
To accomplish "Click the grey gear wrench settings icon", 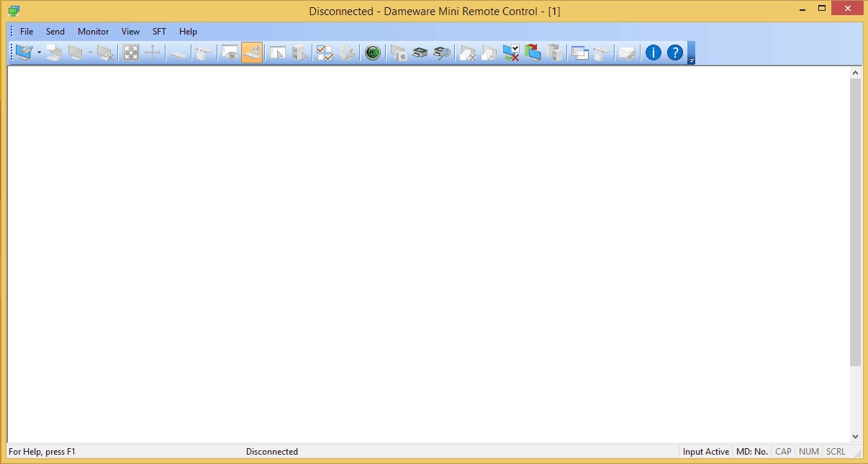I will [347, 53].
